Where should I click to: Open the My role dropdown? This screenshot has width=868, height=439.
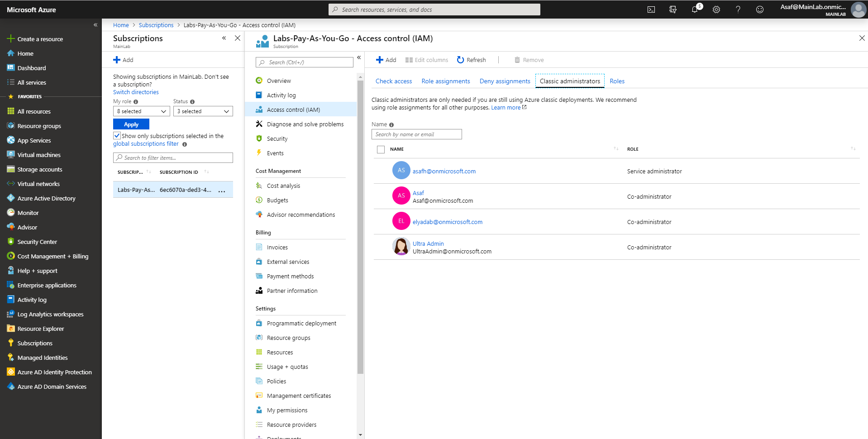[142, 111]
